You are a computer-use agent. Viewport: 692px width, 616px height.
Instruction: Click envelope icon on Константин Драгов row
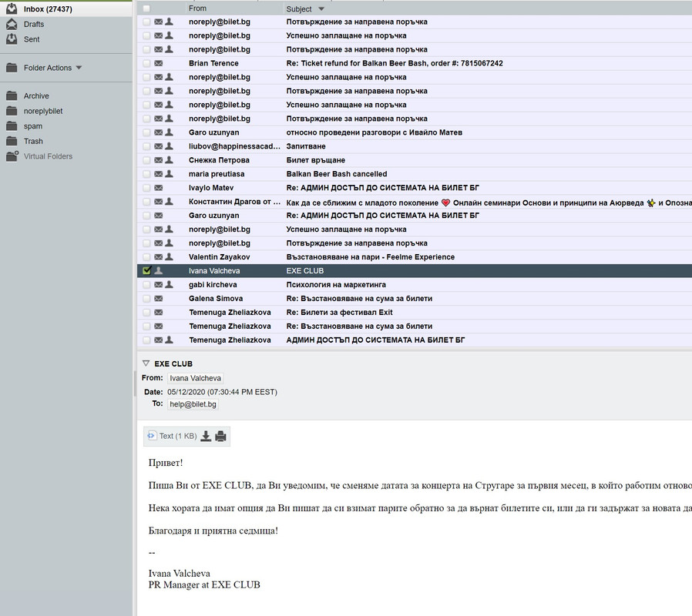[x=159, y=202]
